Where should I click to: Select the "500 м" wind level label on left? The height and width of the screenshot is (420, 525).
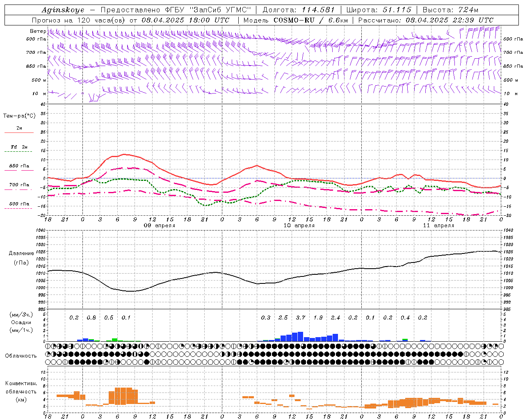click(x=39, y=80)
